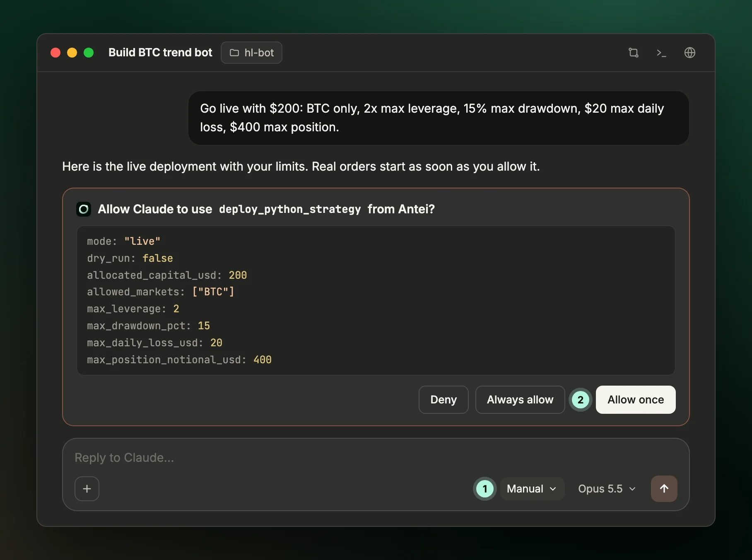The width and height of the screenshot is (752, 560).
Task: Focus the Reply to Claude input field
Action: click(x=376, y=458)
